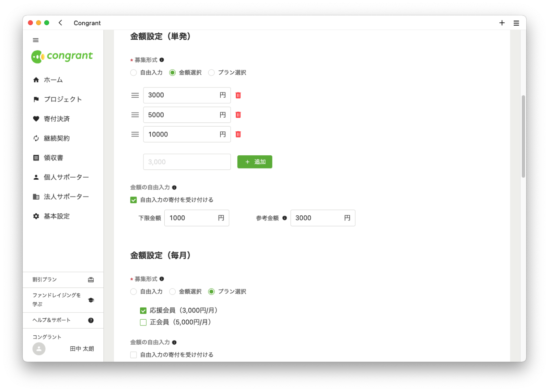Click the user avatar icon for 田中 太朗
The width and height of the screenshot is (549, 392).
point(39,349)
